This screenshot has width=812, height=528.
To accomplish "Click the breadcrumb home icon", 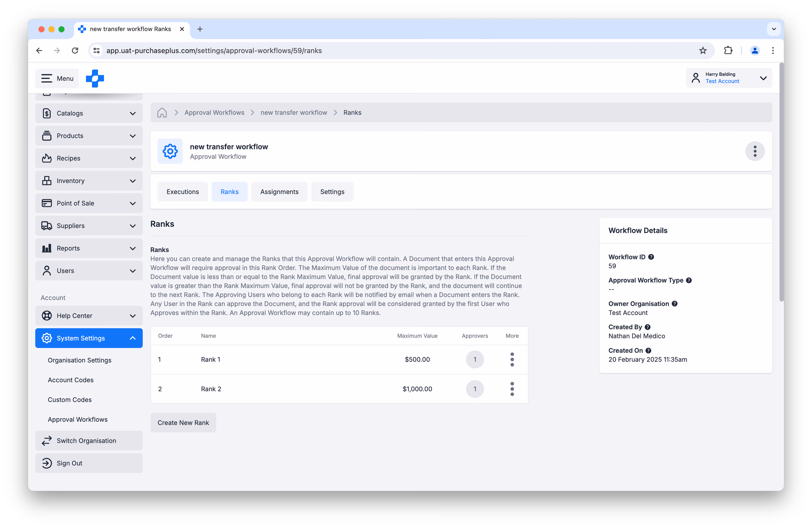I will [x=162, y=112].
